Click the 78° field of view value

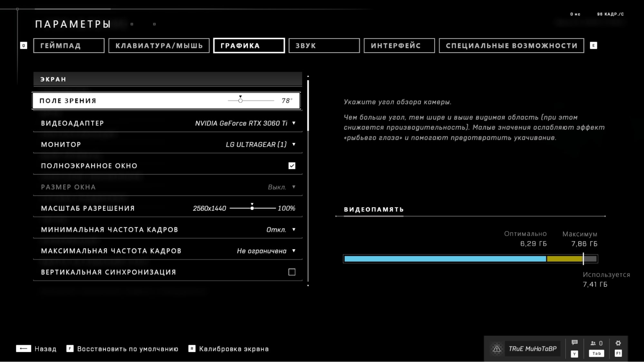pyautogui.click(x=287, y=101)
